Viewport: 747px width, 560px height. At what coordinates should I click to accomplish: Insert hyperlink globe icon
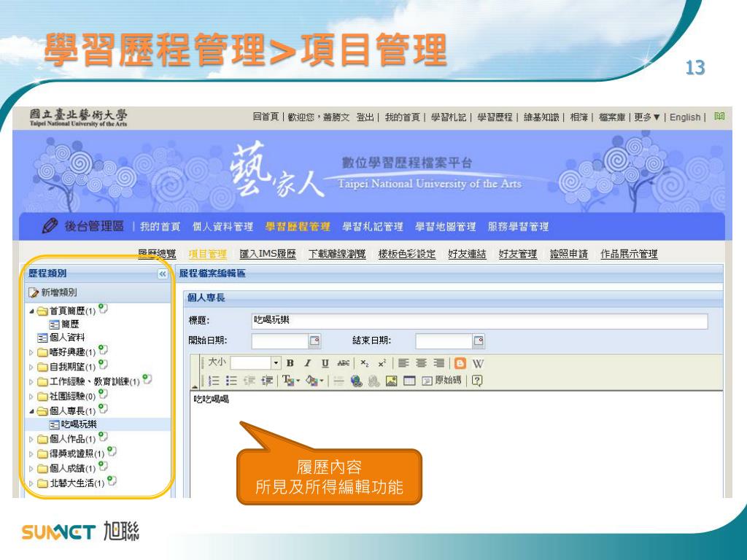[x=356, y=381]
